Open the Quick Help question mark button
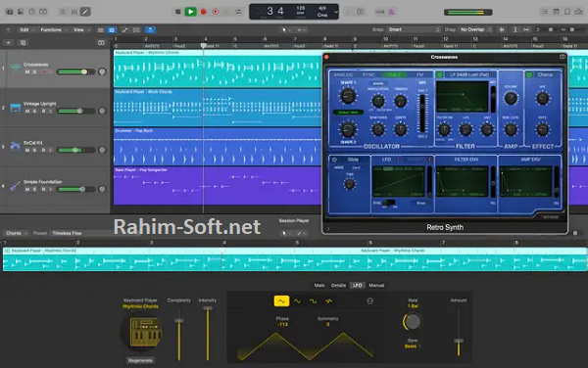The height and width of the screenshot is (368, 588). (x=32, y=12)
